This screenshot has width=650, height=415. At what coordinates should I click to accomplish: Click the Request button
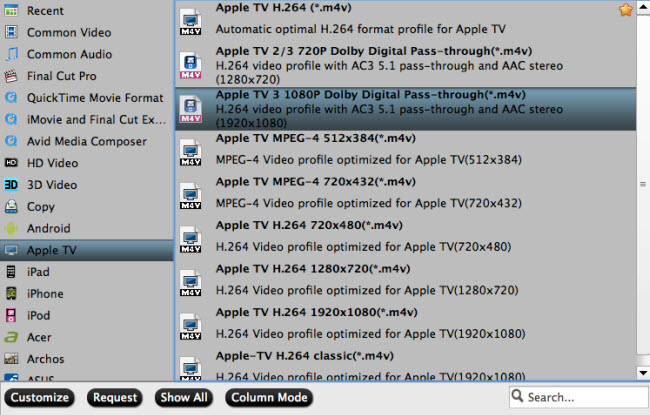click(115, 397)
